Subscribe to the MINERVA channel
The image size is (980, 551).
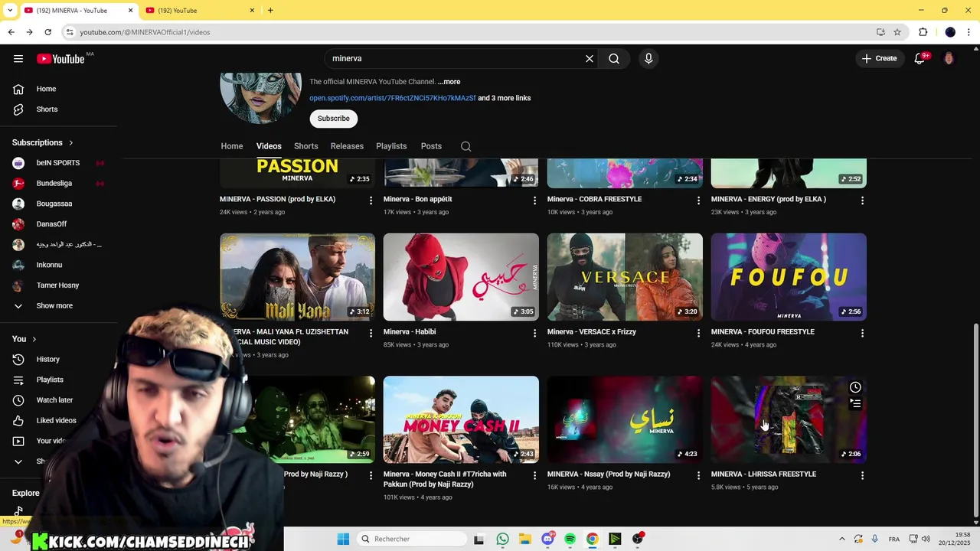(333, 119)
